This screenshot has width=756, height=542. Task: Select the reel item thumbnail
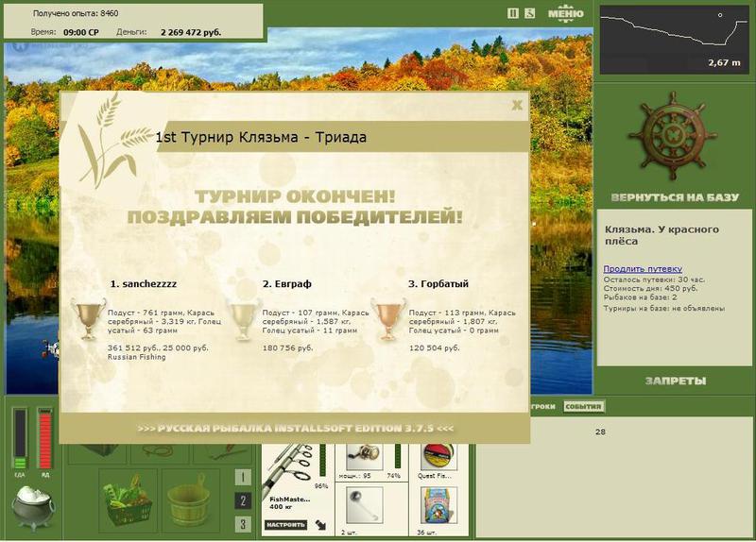point(364,458)
